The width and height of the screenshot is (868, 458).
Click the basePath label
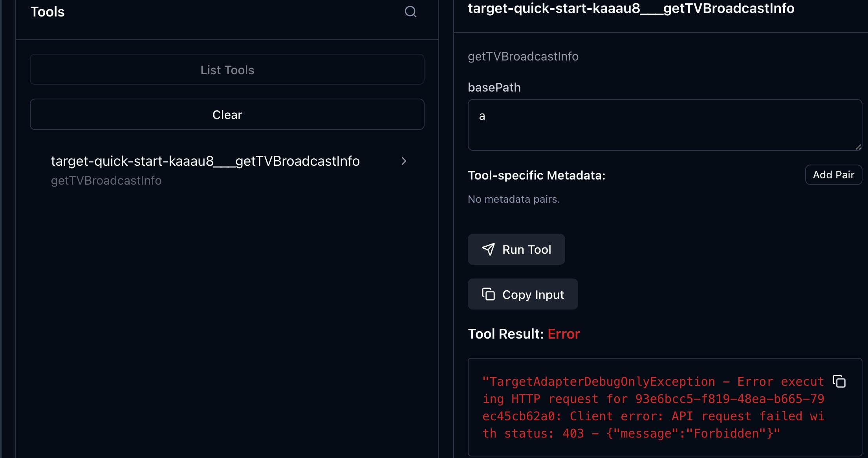(x=494, y=87)
